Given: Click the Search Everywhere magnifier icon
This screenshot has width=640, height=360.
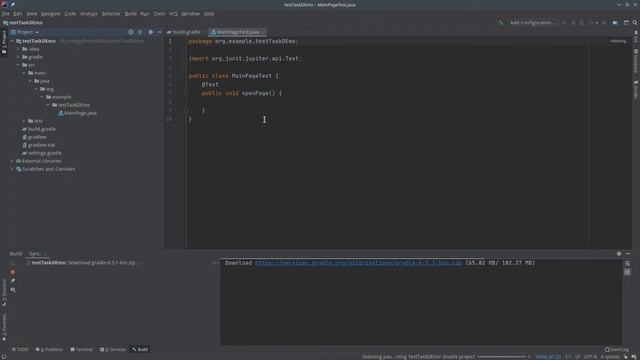Looking at the screenshot, I should [635, 23].
